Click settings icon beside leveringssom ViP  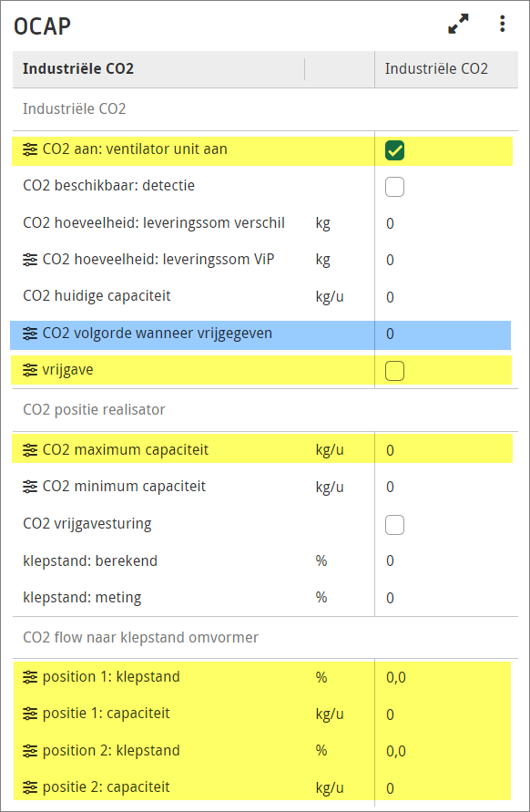[30, 260]
